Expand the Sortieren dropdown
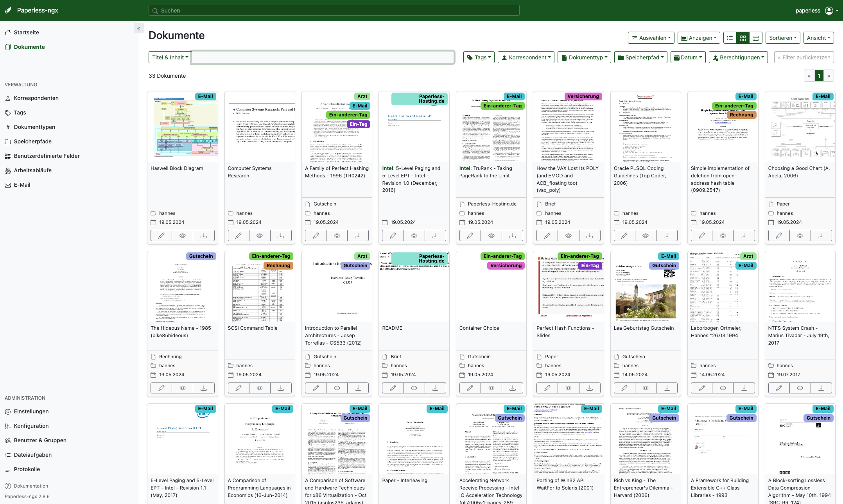This screenshot has width=843, height=504. 783,38
